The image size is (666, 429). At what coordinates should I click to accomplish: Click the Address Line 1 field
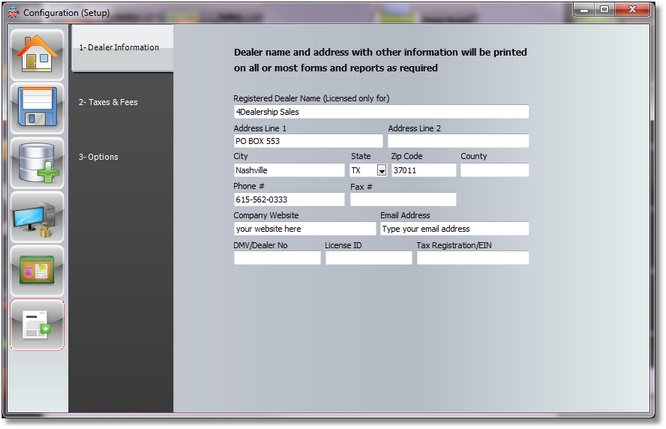coord(307,142)
